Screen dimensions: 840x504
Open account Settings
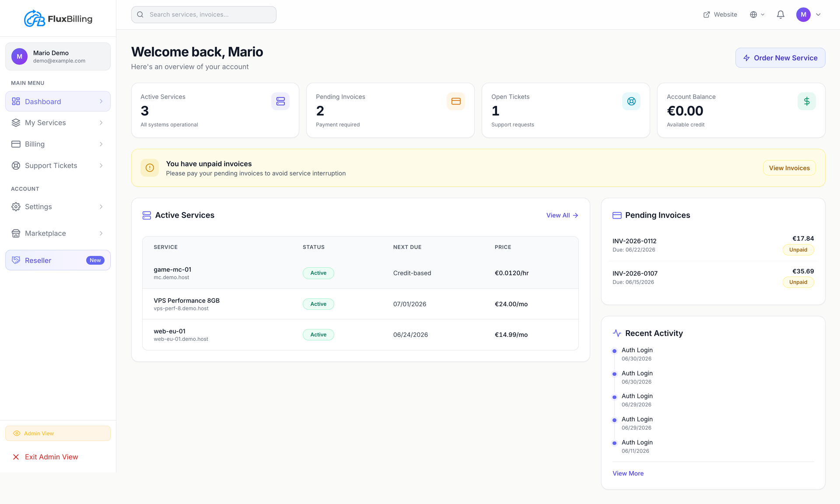tap(58, 206)
